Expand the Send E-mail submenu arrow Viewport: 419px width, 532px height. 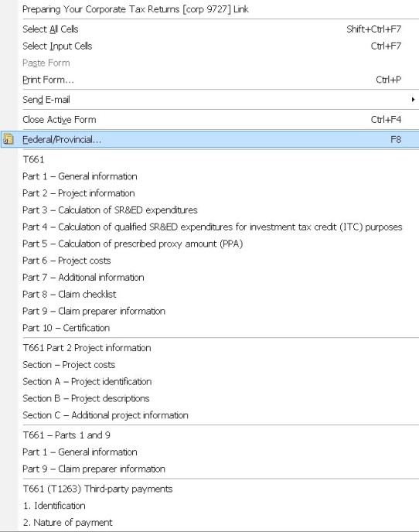[413, 100]
